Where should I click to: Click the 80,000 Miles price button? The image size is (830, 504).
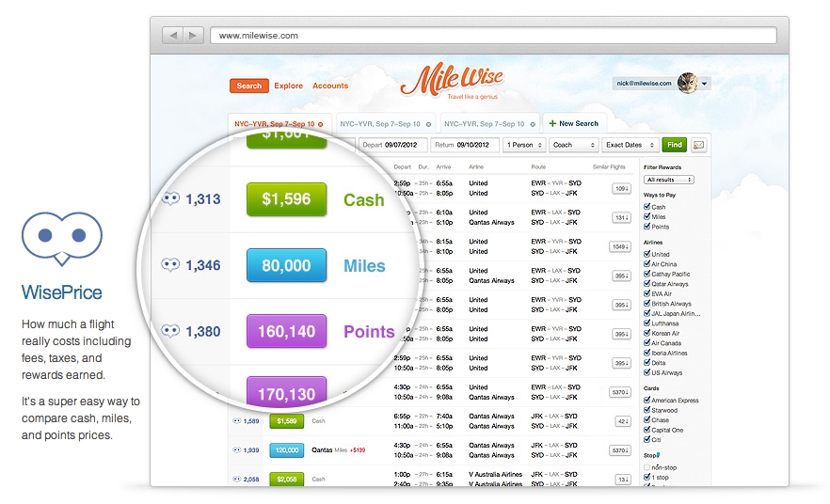coord(286,265)
